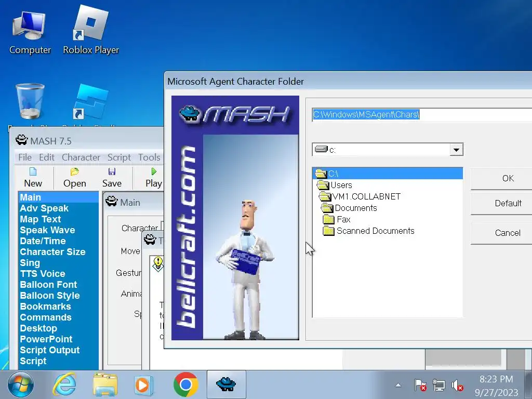Select Sing in the MASH sidebar
Image resolution: width=532 pixels, height=399 pixels.
(x=58, y=262)
